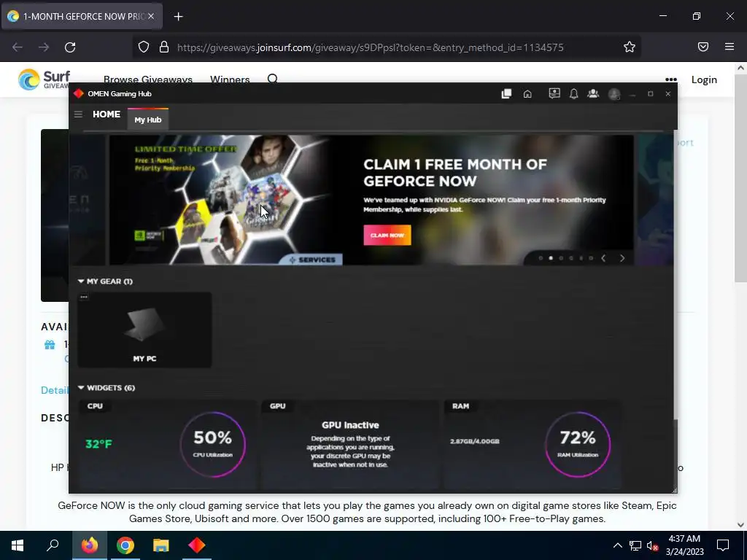Open Windows taskbar search
The width and height of the screenshot is (747, 560).
pyautogui.click(x=53, y=545)
